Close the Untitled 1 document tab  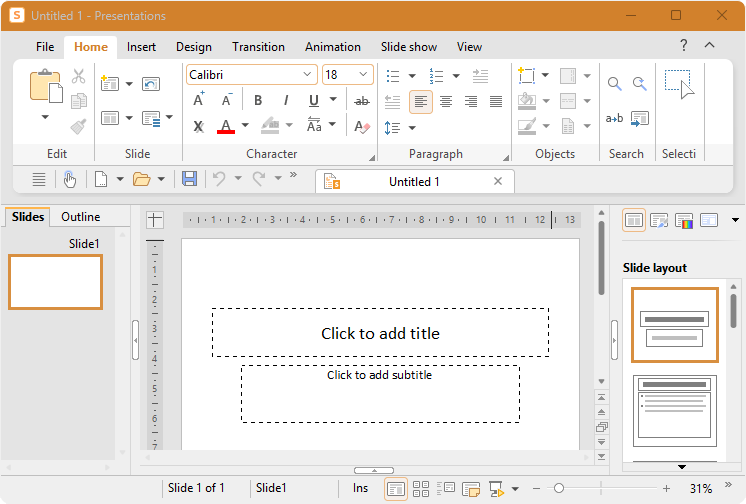point(498,181)
